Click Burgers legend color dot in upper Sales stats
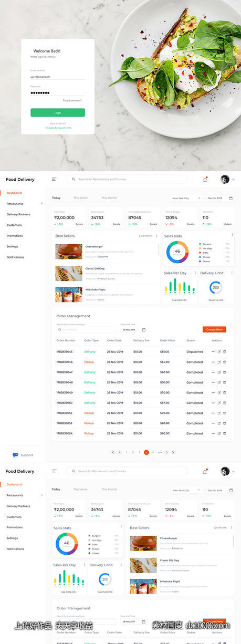The height and width of the screenshot is (644, 241). click(200, 244)
